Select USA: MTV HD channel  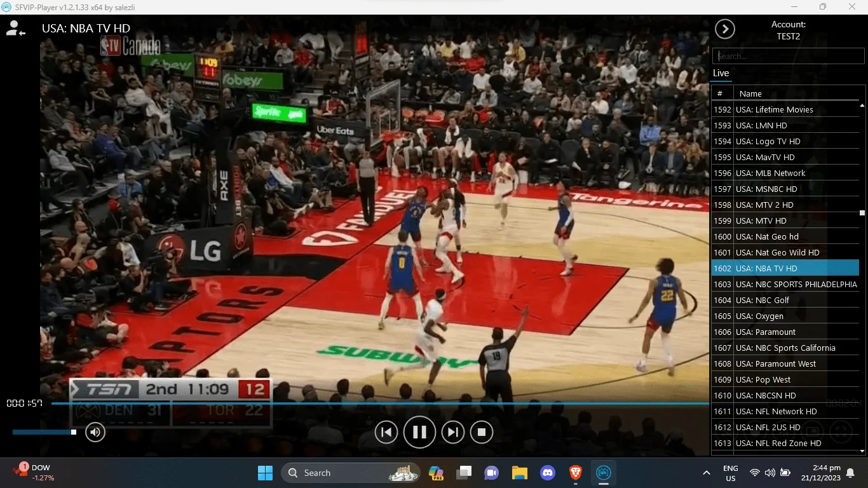(785, 220)
